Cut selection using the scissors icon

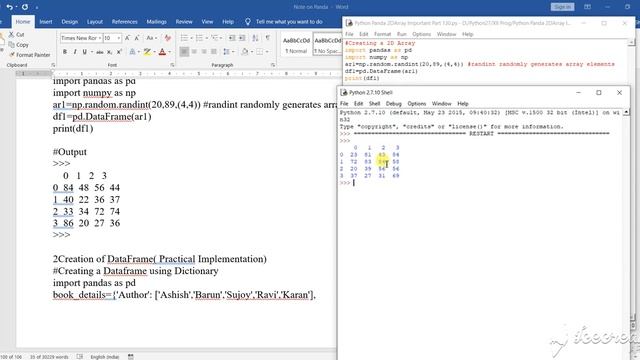(x=11, y=34)
